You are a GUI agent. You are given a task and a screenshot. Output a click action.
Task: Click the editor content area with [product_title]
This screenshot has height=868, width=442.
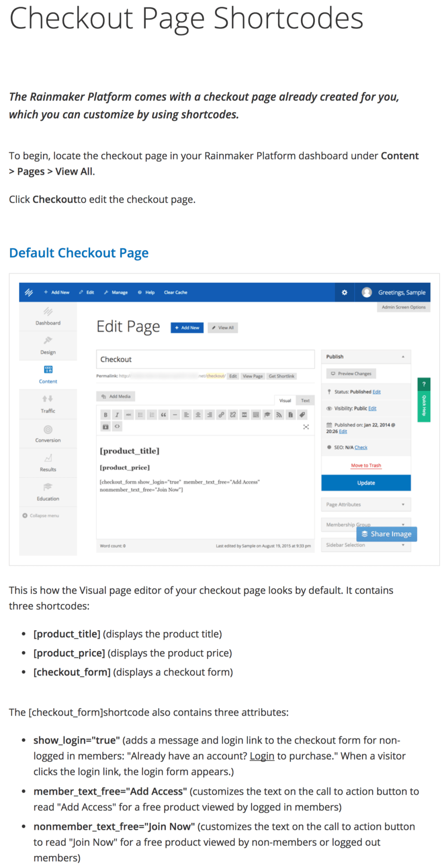(x=205, y=487)
